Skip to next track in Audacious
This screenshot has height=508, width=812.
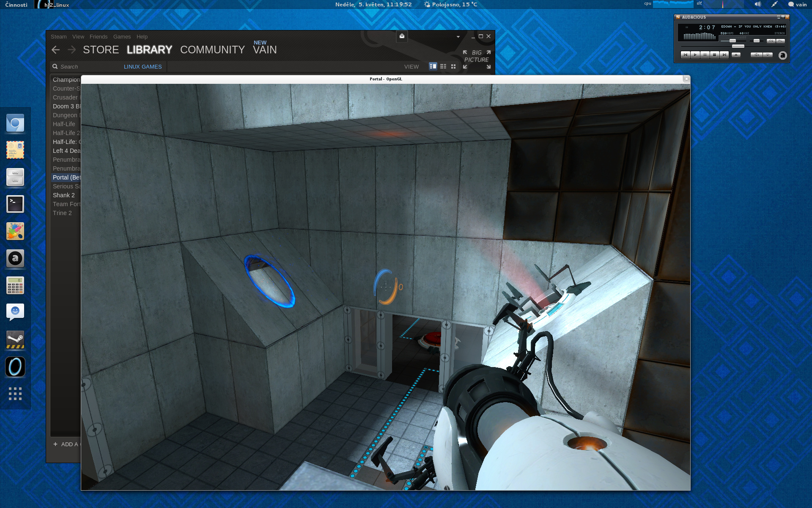coord(724,55)
